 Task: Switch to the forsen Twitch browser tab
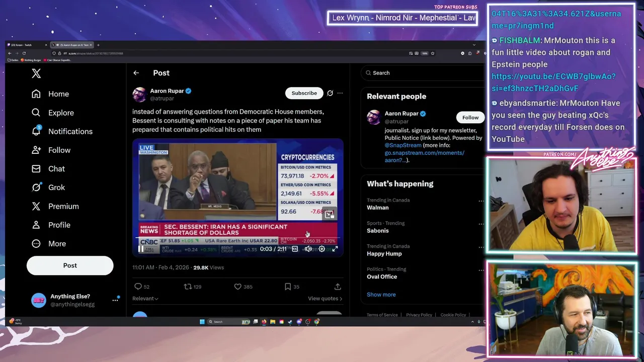[x=26, y=45]
